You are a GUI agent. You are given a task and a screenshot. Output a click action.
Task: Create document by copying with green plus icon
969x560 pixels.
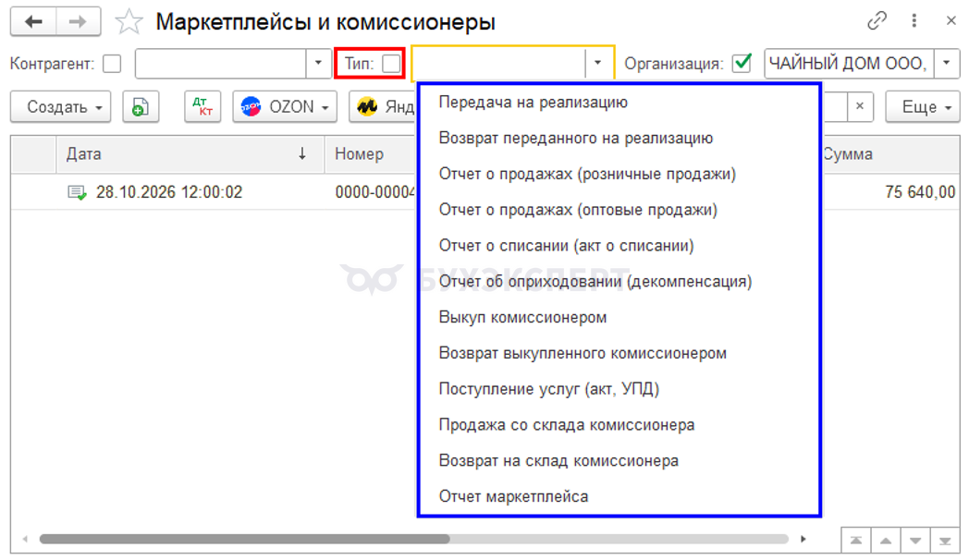pyautogui.click(x=141, y=107)
